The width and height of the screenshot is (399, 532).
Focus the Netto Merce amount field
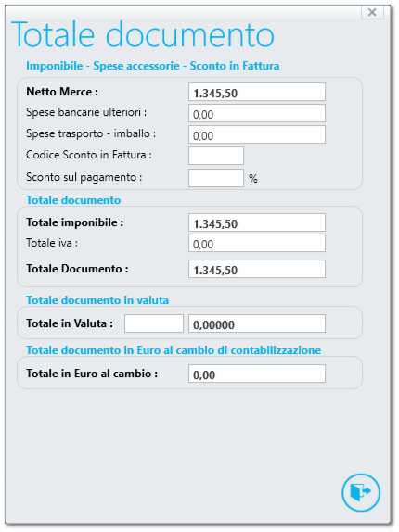click(x=257, y=92)
